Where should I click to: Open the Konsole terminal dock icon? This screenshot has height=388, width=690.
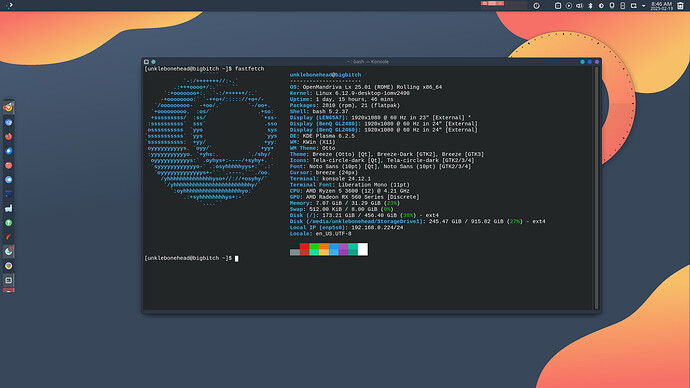8,280
